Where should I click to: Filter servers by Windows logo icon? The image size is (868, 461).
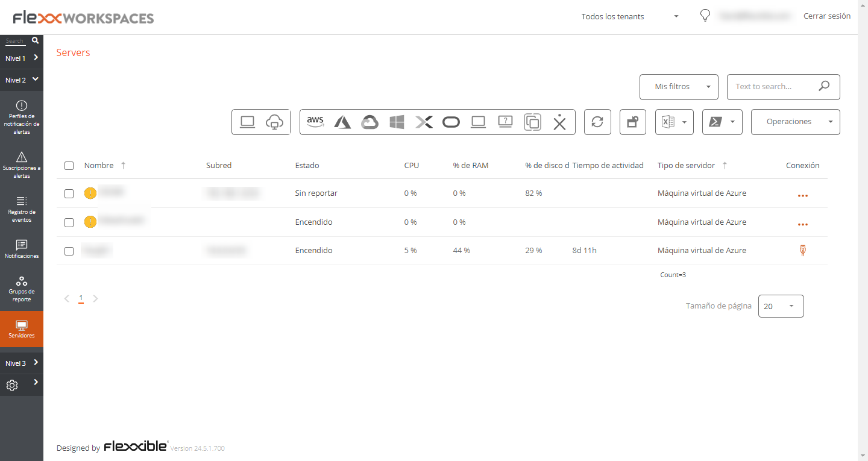[x=397, y=122]
